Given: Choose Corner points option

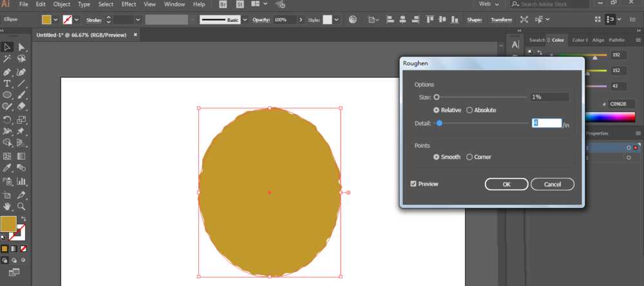Looking at the screenshot, I should [469, 157].
